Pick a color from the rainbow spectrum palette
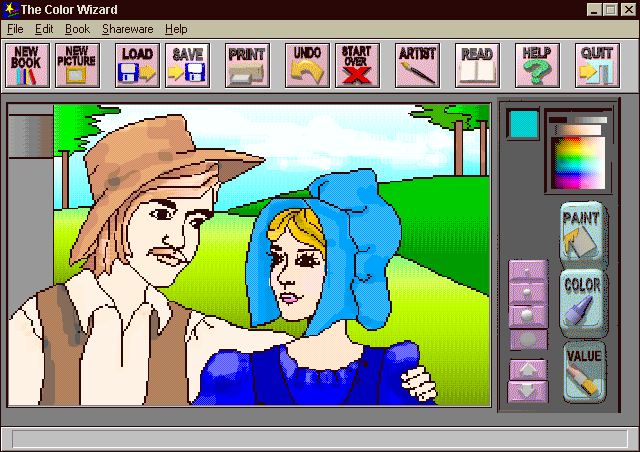 pyautogui.click(x=578, y=163)
